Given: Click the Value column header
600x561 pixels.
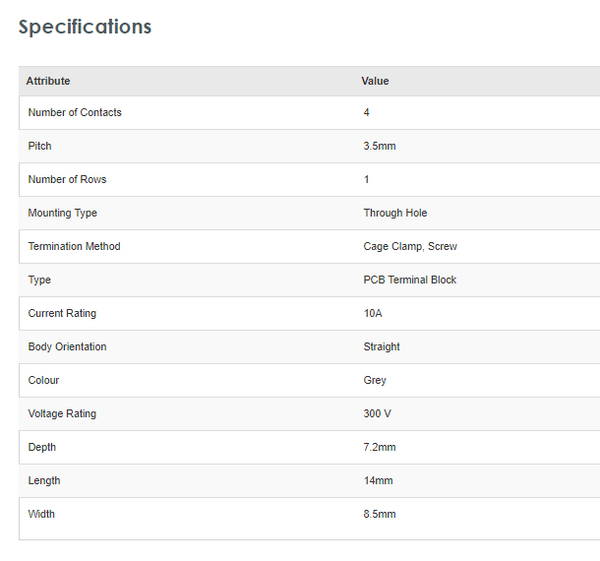Looking at the screenshot, I should pyautogui.click(x=375, y=81).
